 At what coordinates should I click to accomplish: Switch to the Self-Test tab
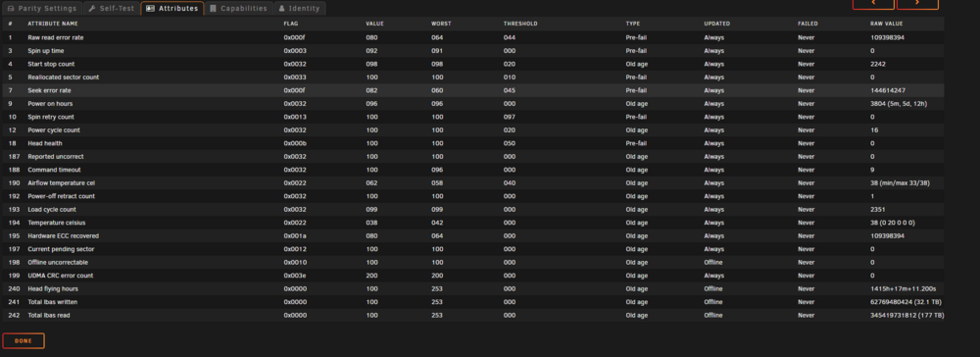click(112, 8)
